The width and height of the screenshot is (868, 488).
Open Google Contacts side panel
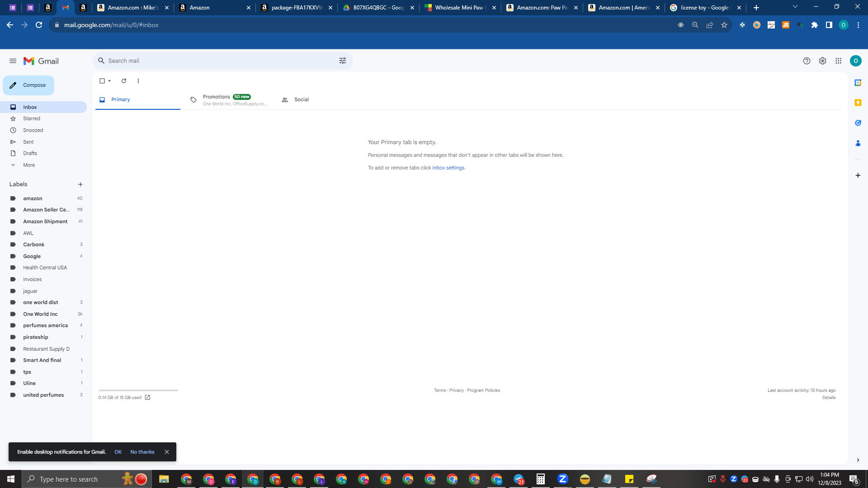tap(858, 143)
